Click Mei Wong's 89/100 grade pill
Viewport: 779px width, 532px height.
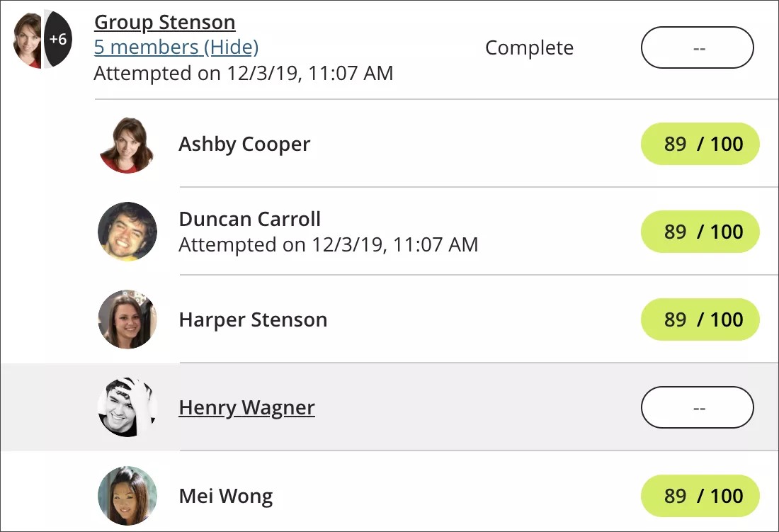click(x=700, y=496)
